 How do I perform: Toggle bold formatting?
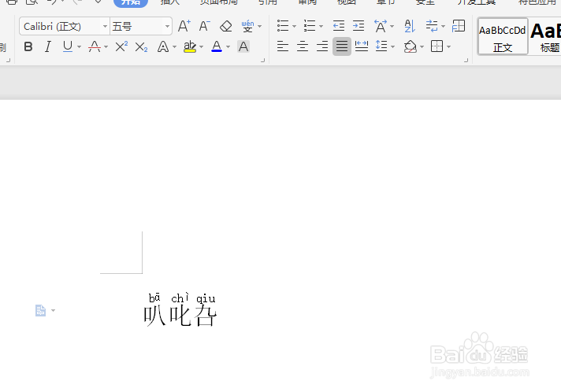pyautogui.click(x=28, y=46)
